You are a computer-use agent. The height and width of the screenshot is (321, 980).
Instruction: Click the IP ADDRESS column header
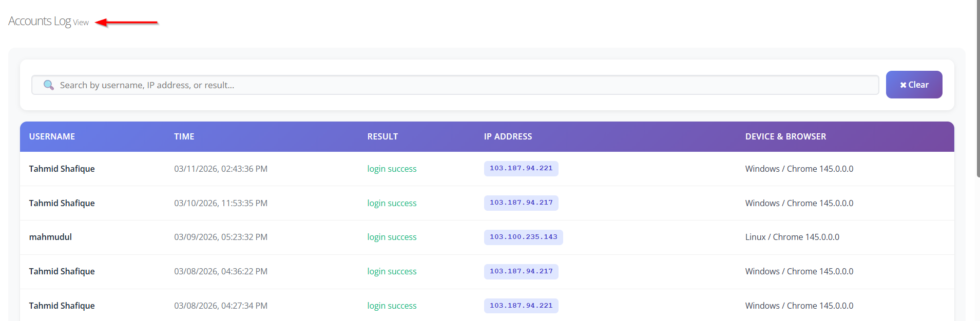pos(508,136)
